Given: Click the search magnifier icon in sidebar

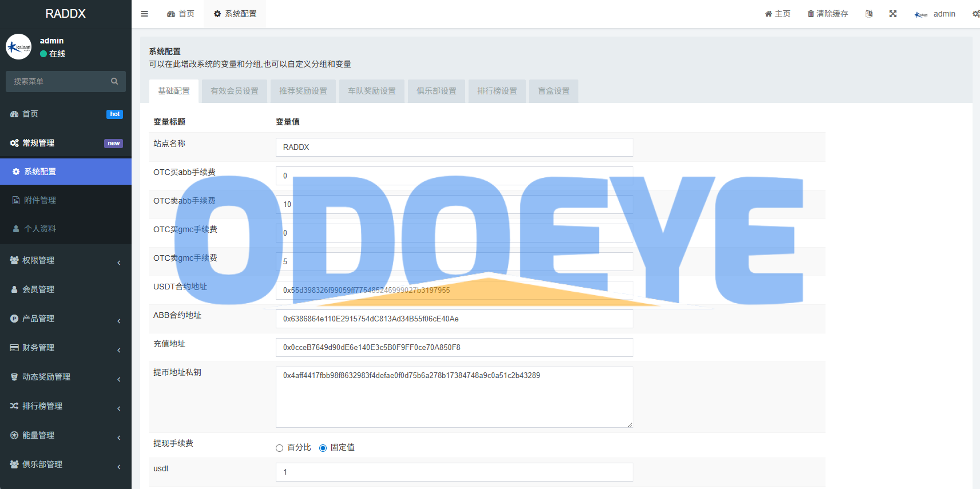Looking at the screenshot, I should point(114,81).
